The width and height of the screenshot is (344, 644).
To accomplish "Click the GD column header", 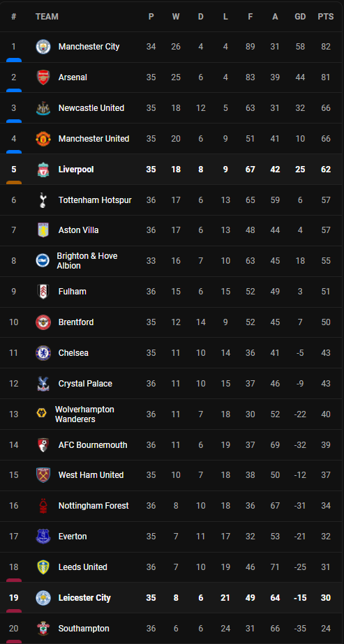I will [300, 17].
